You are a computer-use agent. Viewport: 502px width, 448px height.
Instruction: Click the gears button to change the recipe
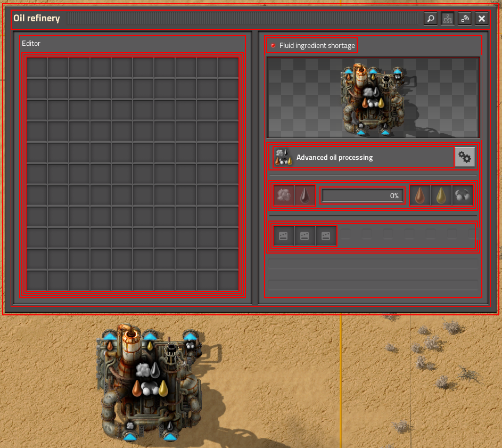[x=465, y=157]
